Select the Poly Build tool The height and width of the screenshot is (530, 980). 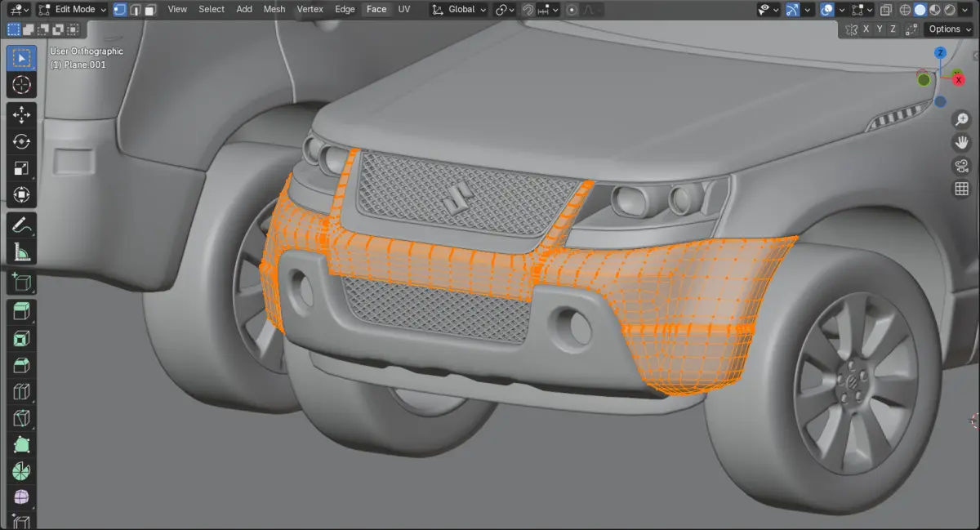pyautogui.click(x=22, y=444)
